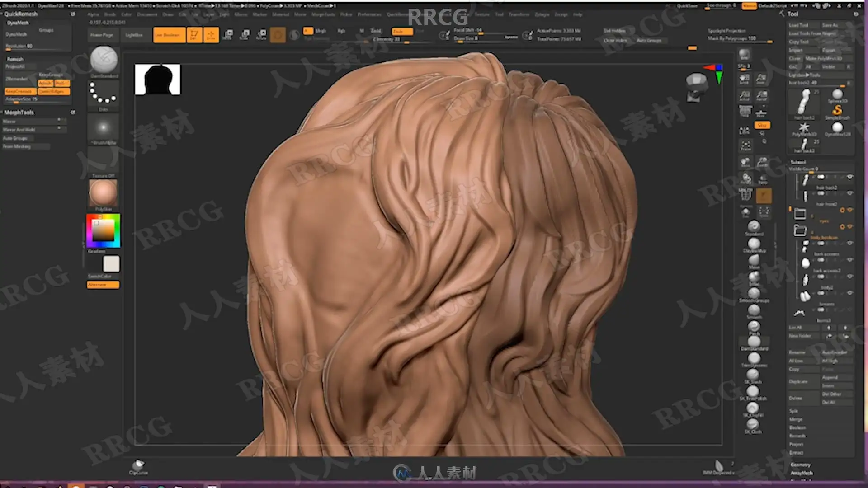868x488 pixels.
Task: Expand the ArrayMesh section
Action: [x=801, y=473]
